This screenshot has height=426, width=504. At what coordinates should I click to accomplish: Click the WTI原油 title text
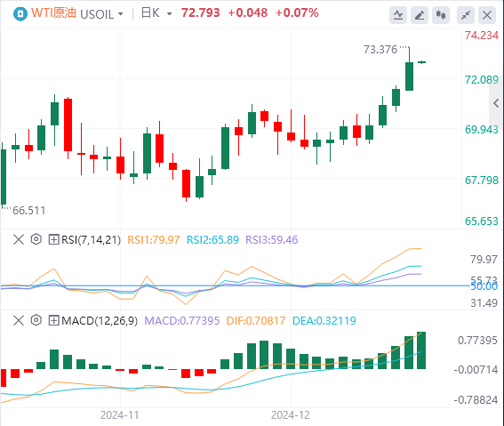coord(53,13)
